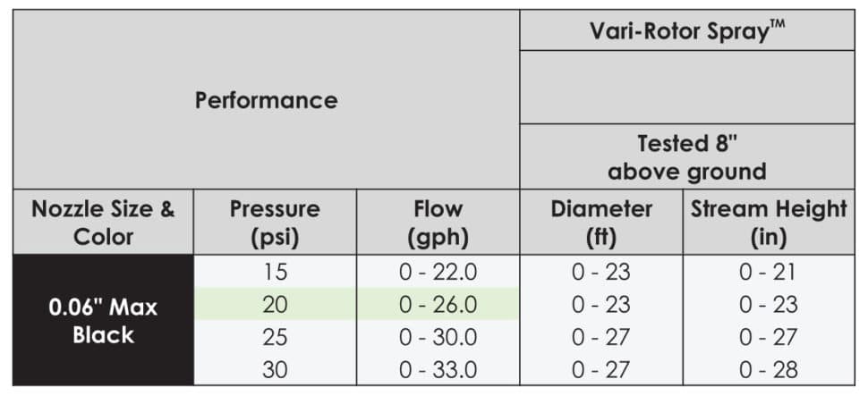868x396 pixels.
Task: Click the Pressure (psi) column header
Action: tap(275, 223)
